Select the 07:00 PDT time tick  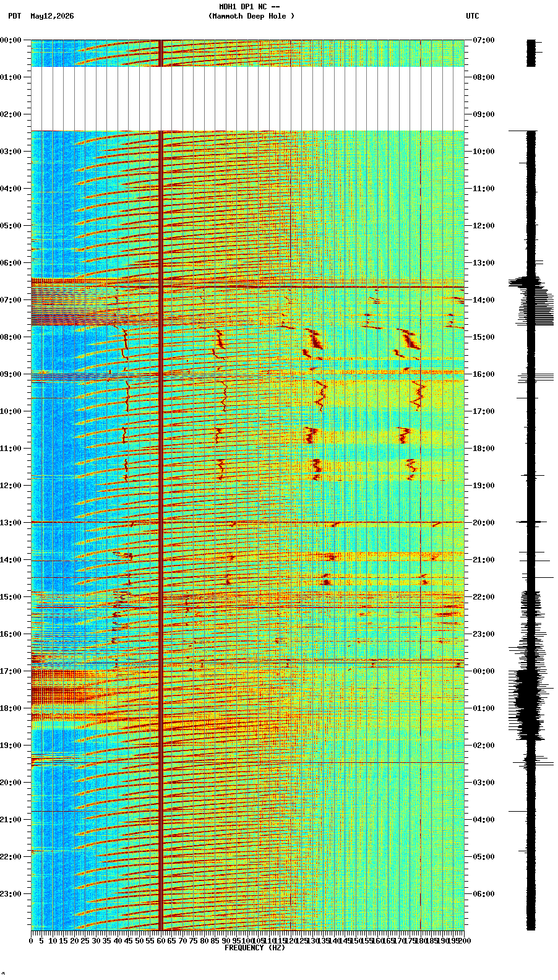pyautogui.click(x=11, y=299)
